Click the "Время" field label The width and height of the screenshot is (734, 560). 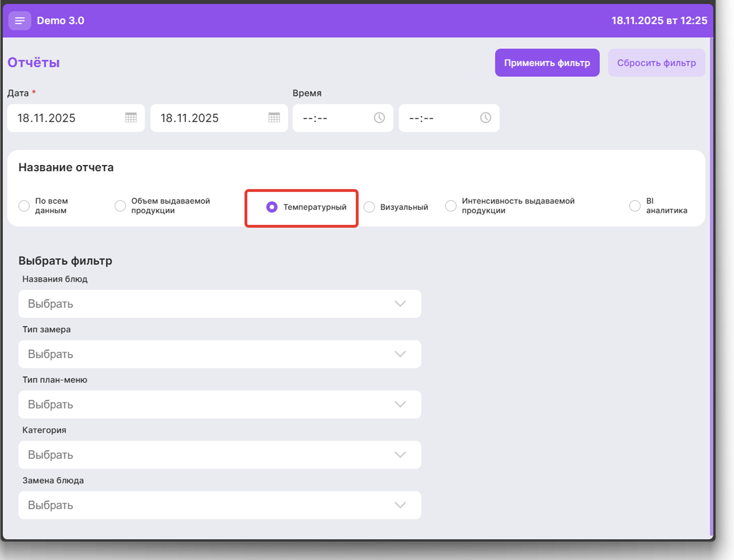tap(307, 93)
